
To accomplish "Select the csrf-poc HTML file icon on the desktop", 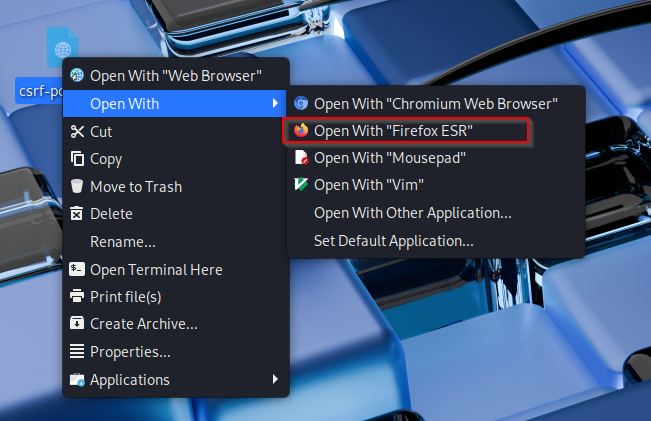I will pos(63,48).
